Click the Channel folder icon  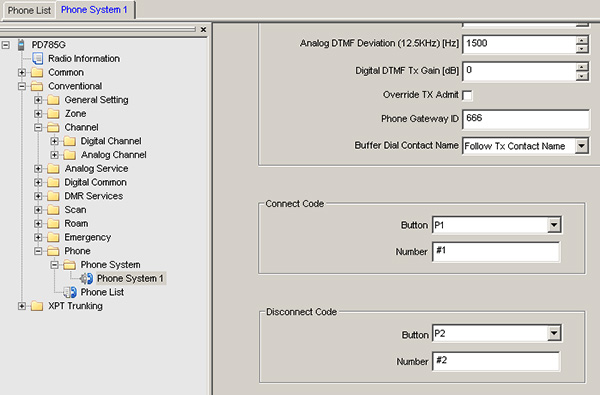[53, 127]
